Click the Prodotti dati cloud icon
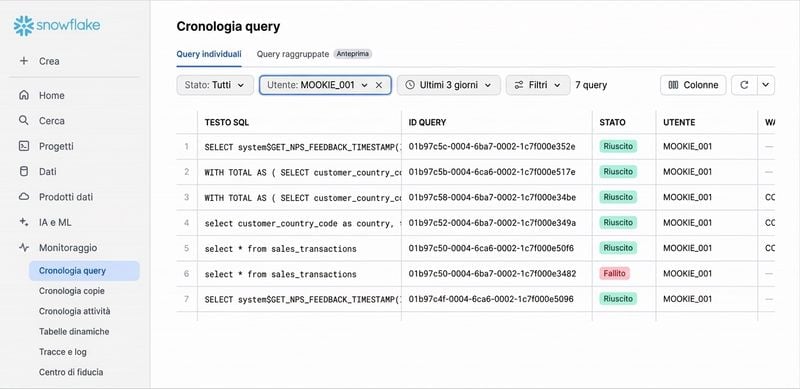This screenshot has height=389, width=800. tap(23, 197)
